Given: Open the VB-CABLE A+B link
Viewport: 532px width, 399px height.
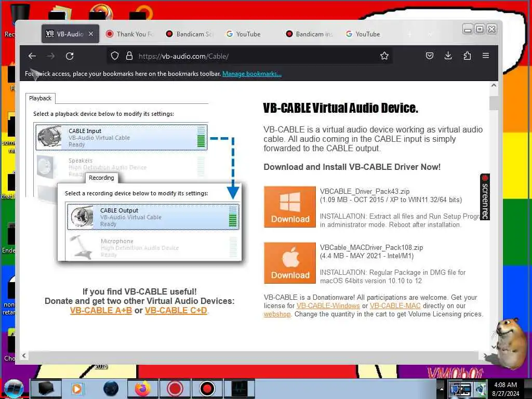Looking at the screenshot, I should [101, 311].
